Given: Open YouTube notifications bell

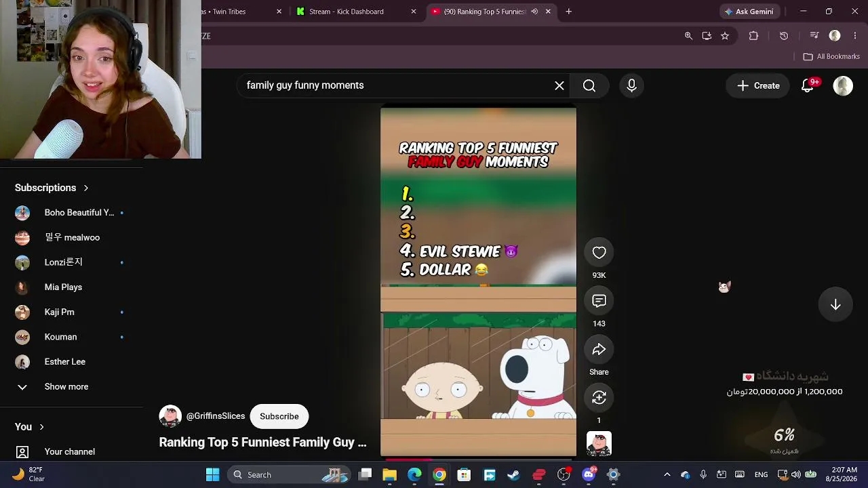Looking at the screenshot, I should (x=808, y=85).
